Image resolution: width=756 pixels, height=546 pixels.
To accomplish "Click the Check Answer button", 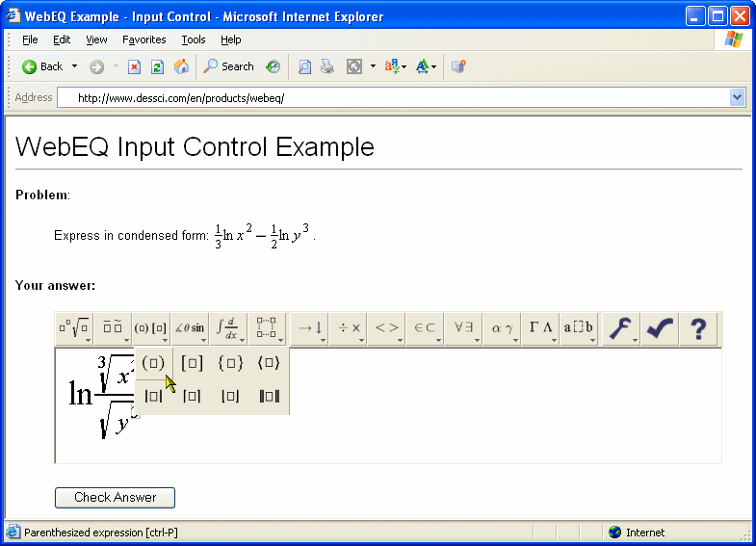I will click(115, 498).
